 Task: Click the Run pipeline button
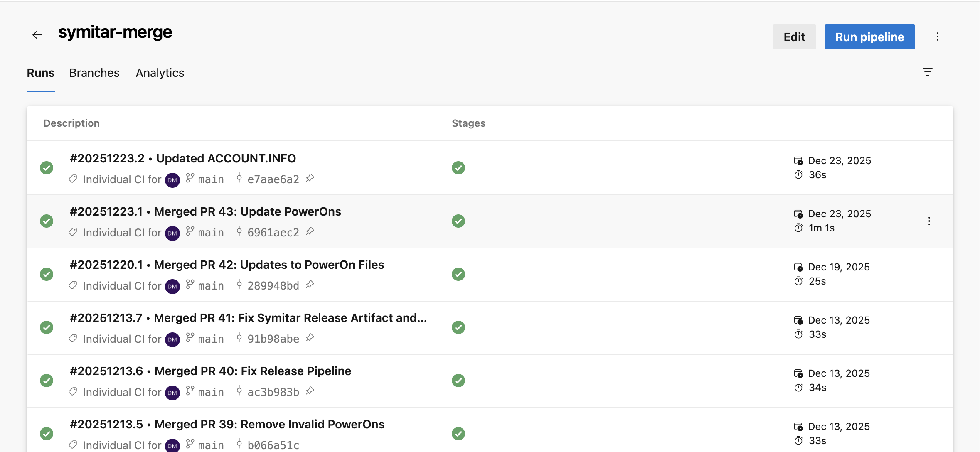[869, 37]
